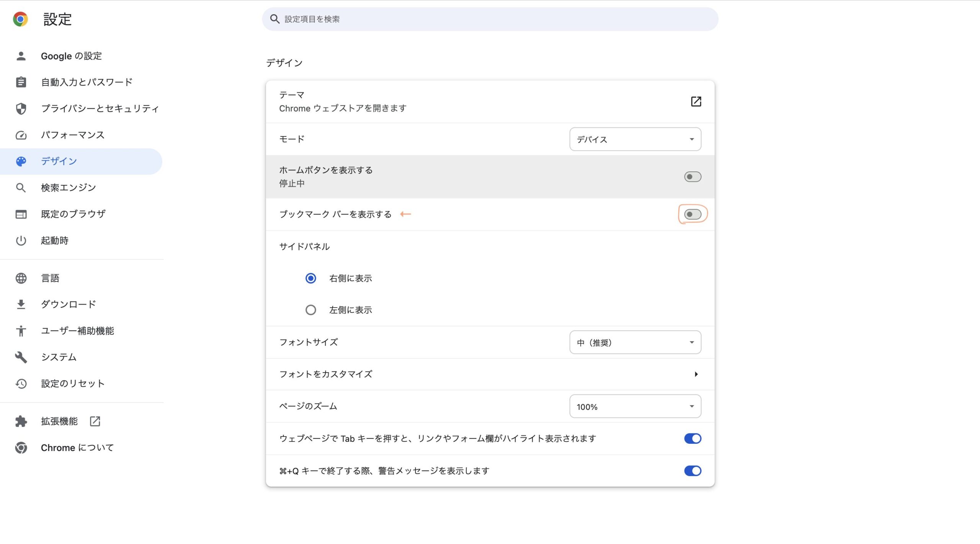The width and height of the screenshot is (980, 544).
Task: Select デザイン in the sidebar
Action: [81, 161]
